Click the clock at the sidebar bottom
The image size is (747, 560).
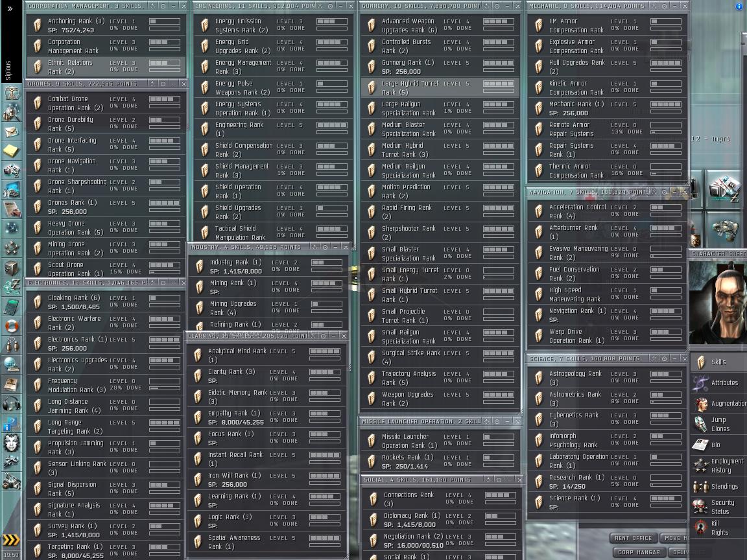pyautogui.click(x=12, y=555)
